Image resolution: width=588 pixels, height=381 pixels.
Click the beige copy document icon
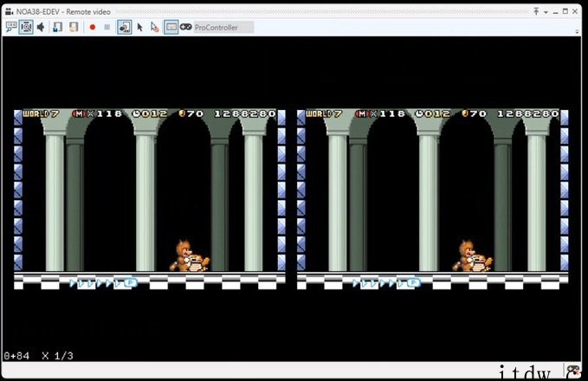click(x=74, y=27)
